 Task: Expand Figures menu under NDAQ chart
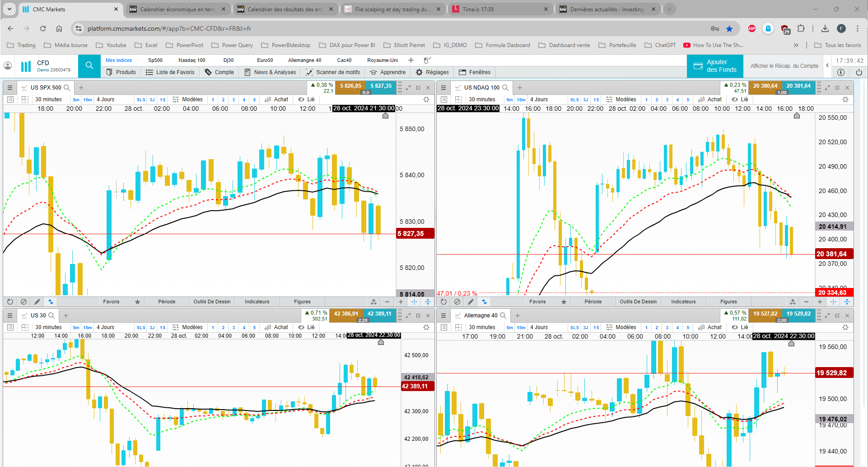click(x=728, y=302)
